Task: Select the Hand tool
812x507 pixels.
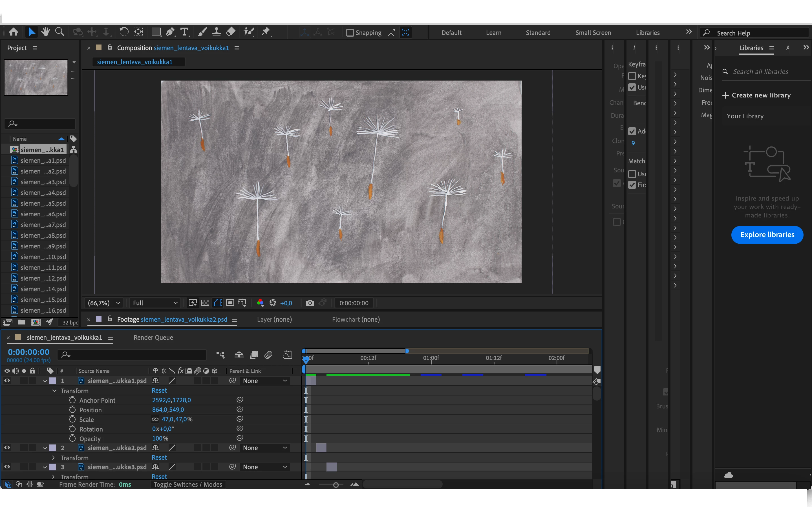Action: tap(46, 32)
